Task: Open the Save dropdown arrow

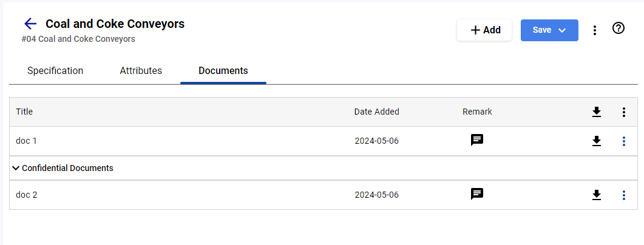Action: click(562, 30)
